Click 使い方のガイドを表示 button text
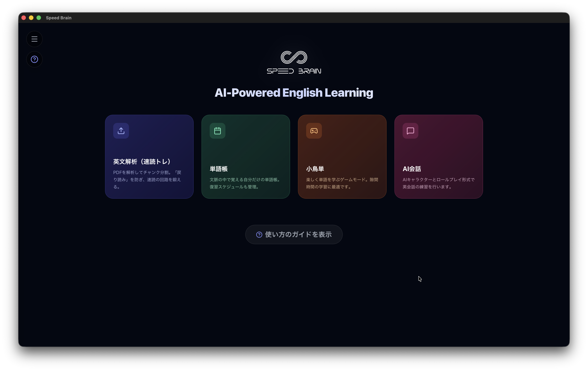 298,234
